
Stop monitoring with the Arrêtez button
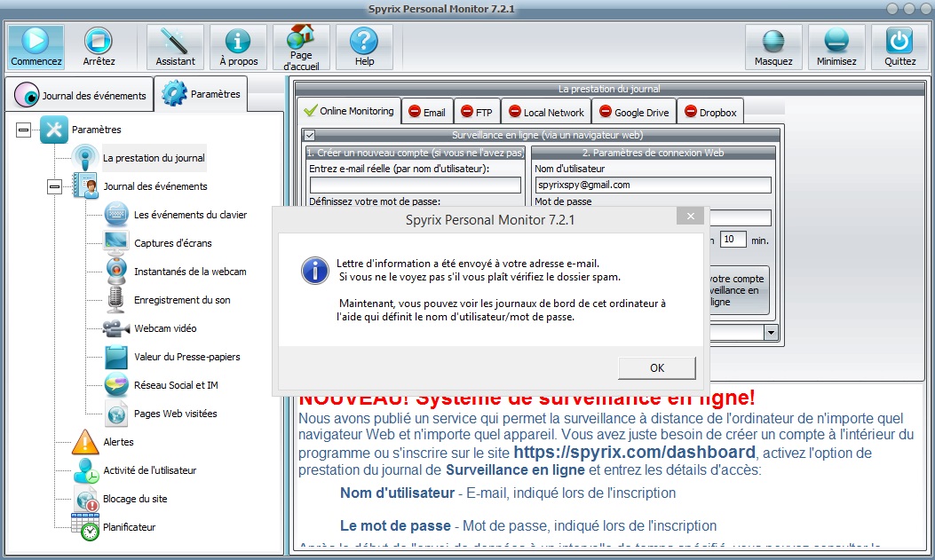coord(99,46)
